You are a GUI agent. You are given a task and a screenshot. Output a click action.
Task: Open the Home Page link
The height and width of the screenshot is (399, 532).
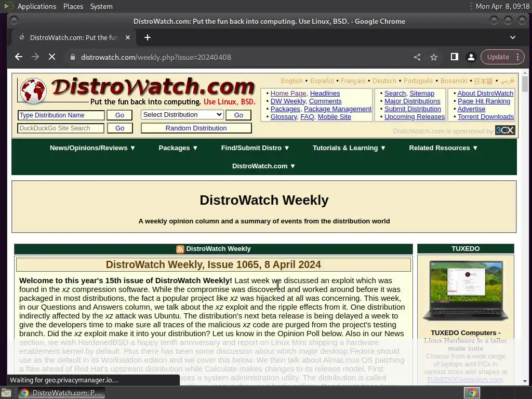[x=288, y=94]
